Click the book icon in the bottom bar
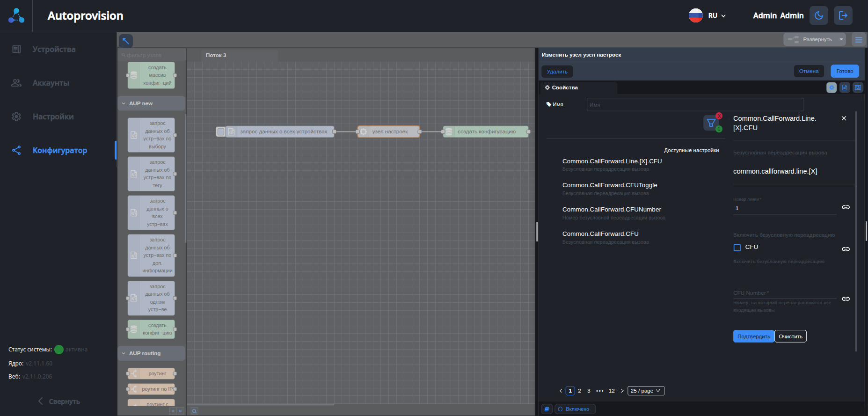The width and height of the screenshot is (868, 416). click(546, 409)
